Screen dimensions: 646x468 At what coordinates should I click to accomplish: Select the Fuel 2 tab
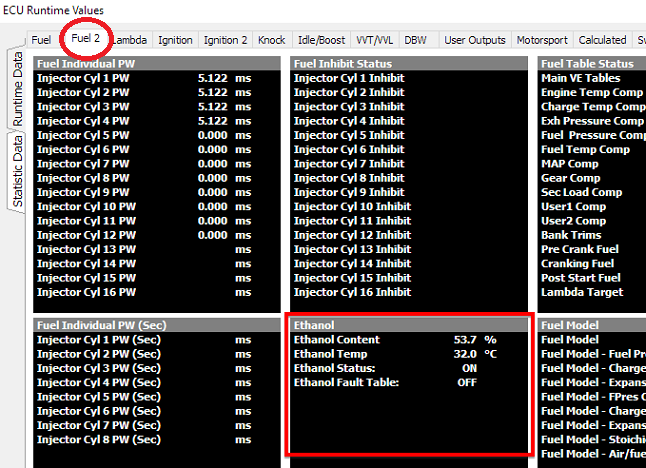(x=85, y=39)
